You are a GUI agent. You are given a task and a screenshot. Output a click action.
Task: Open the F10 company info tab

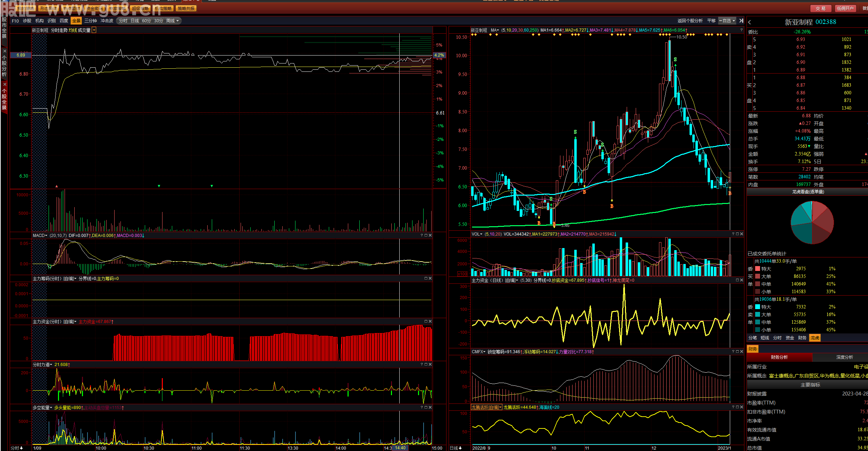point(15,21)
